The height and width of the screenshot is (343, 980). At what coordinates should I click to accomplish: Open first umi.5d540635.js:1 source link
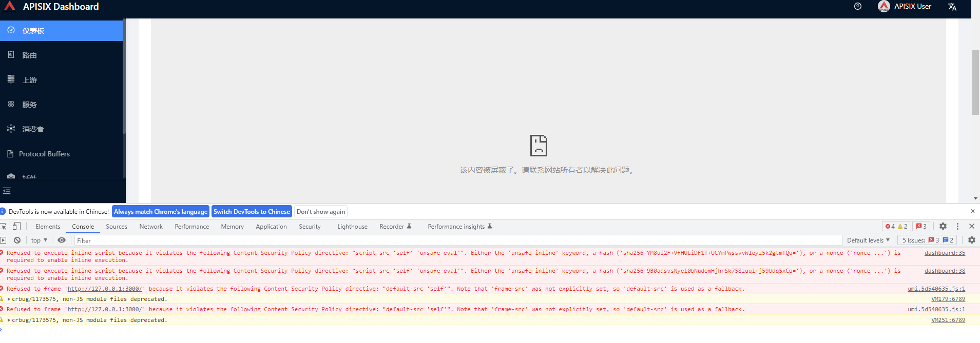click(x=936, y=289)
